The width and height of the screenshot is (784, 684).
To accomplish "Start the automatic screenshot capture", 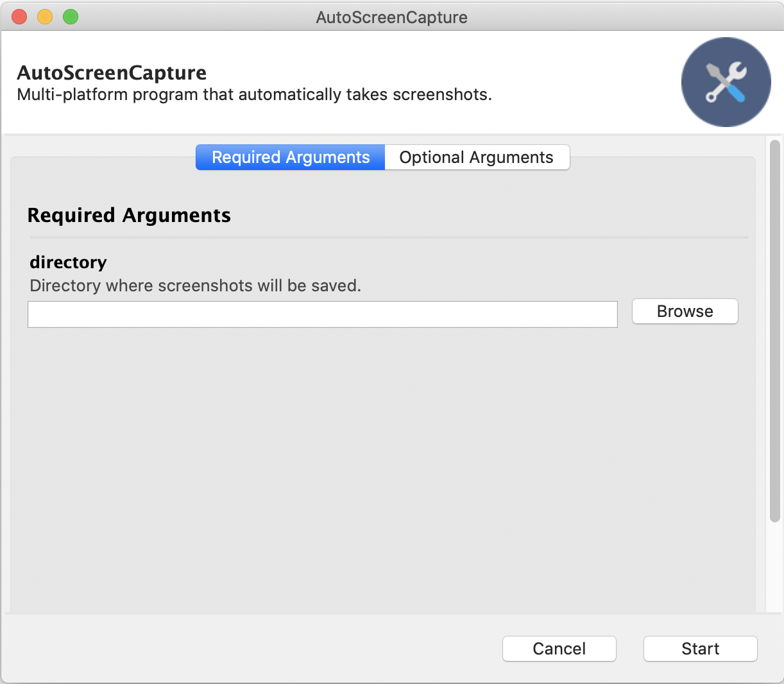I will (700, 649).
